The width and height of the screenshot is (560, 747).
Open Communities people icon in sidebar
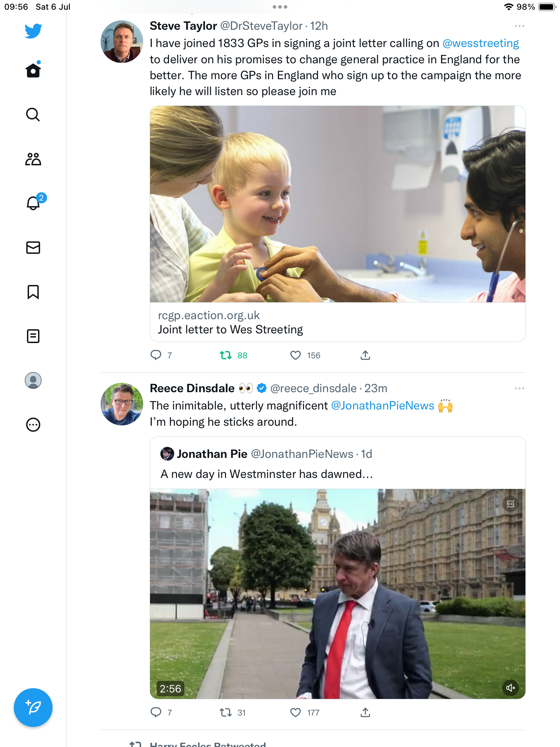click(33, 159)
